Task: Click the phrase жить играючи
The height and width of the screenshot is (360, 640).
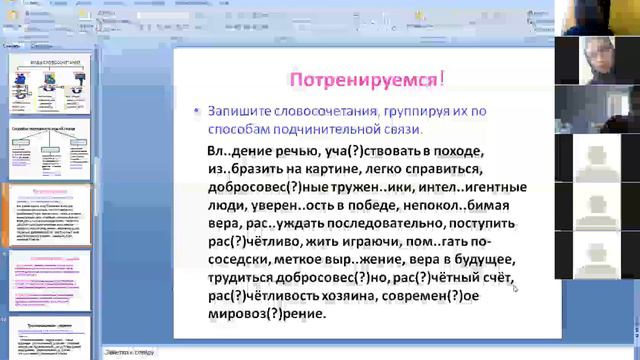Action: click(354, 242)
